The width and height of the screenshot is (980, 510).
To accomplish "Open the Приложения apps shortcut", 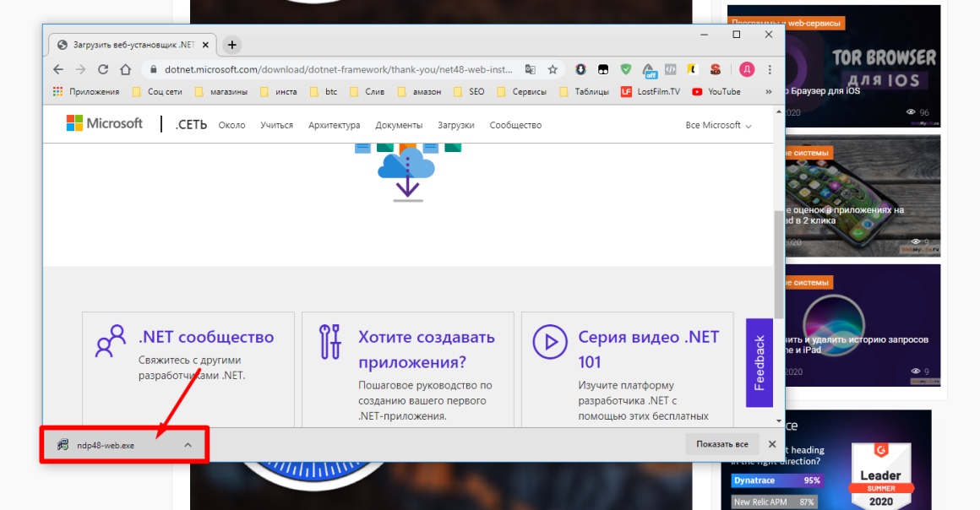I will click(86, 92).
